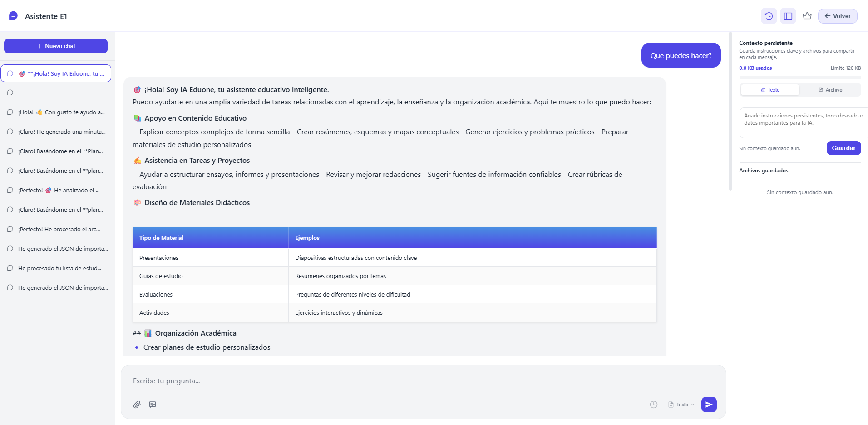Open chat history clock icon in header
868x425 pixels.
(769, 16)
